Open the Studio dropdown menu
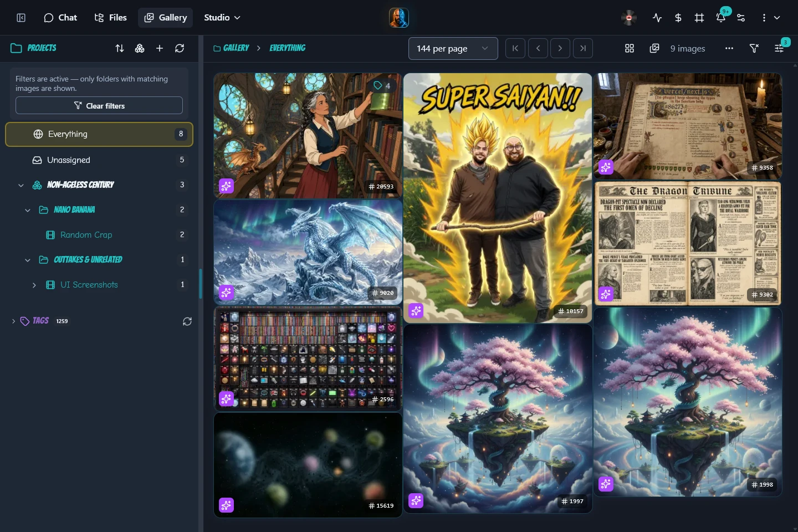The width and height of the screenshot is (798, 532). (222, 18)
